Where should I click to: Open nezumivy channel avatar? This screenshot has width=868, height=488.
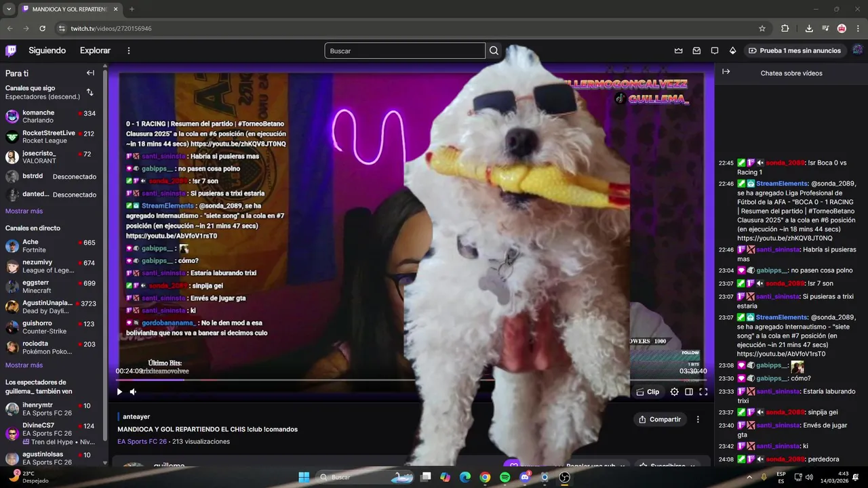pyautogui.click(x=12, y=266)
